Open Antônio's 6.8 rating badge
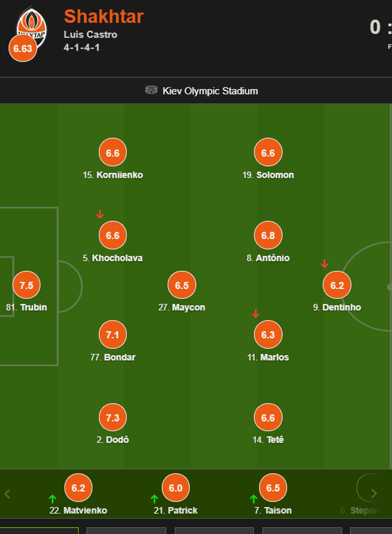Screen dimensions: 392x534 268,235
